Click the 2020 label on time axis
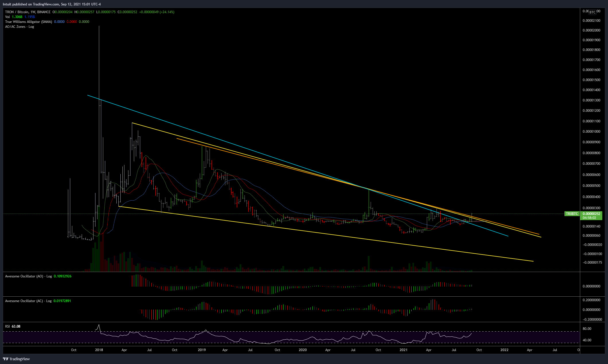This screenshot has width=608, height=364. click(303, 350)
